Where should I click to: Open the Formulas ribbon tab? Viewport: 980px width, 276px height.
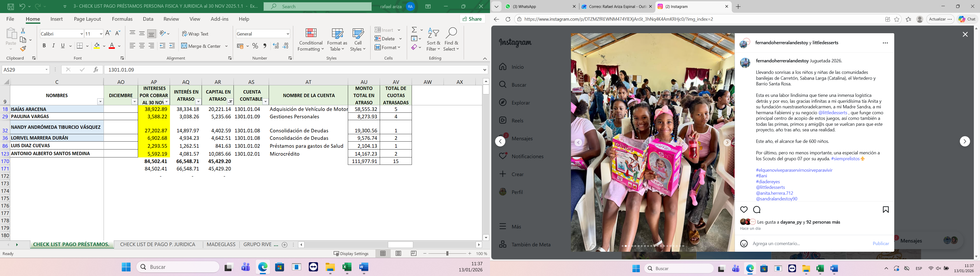tap(122, 19)
